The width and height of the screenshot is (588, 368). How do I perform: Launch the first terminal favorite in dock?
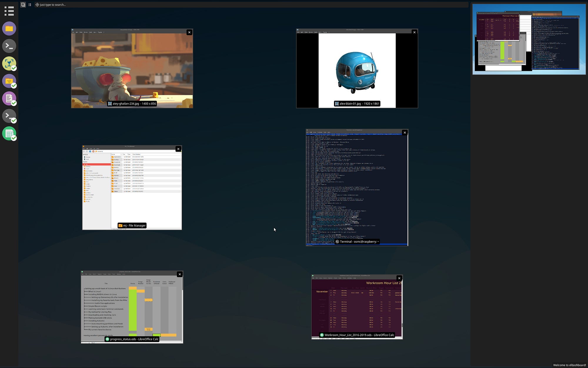click(9, 46)
